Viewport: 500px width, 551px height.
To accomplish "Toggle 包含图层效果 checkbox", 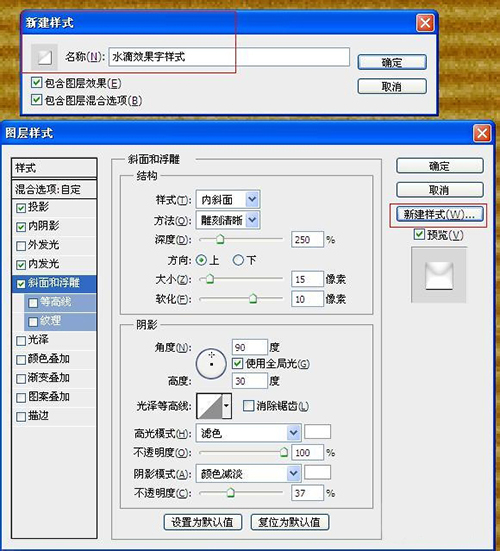I will pos(37,83).
